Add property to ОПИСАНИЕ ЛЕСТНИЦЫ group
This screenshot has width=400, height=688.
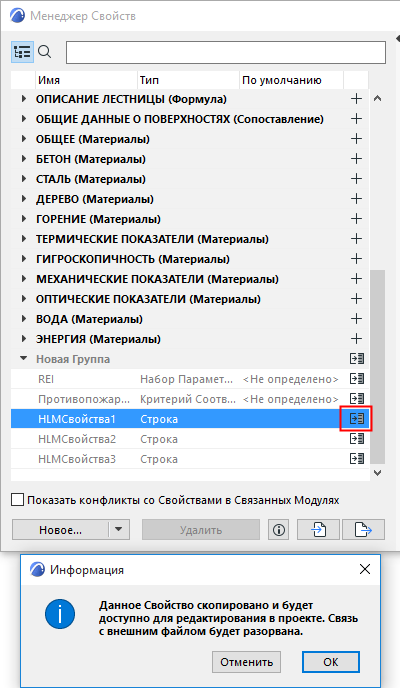356,99
